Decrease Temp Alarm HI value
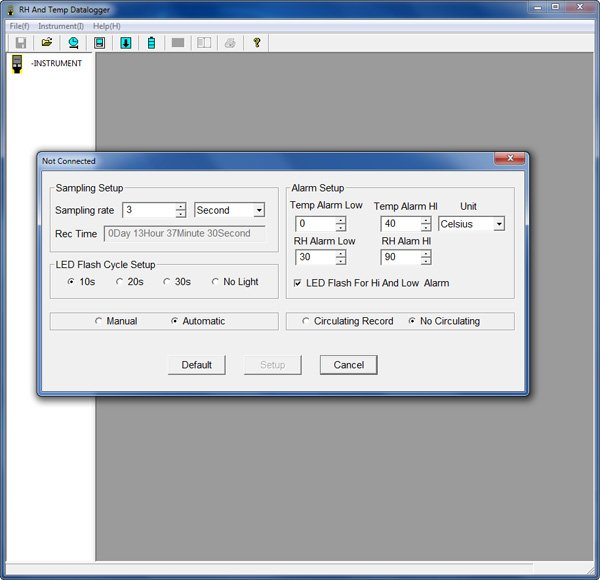 pyautogui.click(x=426, y=227)
